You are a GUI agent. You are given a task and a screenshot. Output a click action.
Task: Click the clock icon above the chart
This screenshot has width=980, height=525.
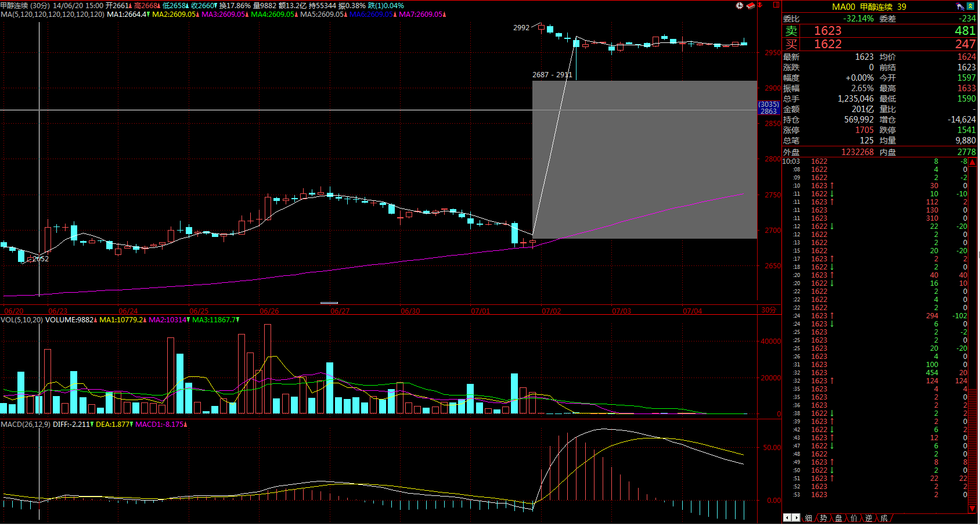tap(739, 5)
